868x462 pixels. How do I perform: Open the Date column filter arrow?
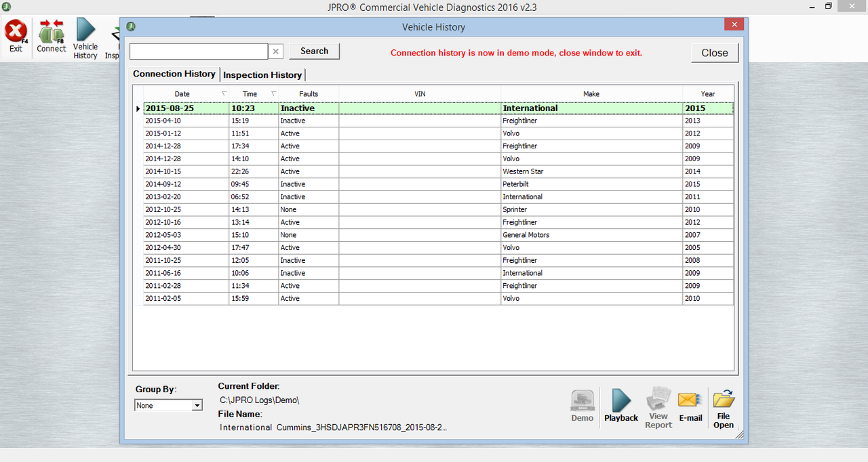[224, 93]
